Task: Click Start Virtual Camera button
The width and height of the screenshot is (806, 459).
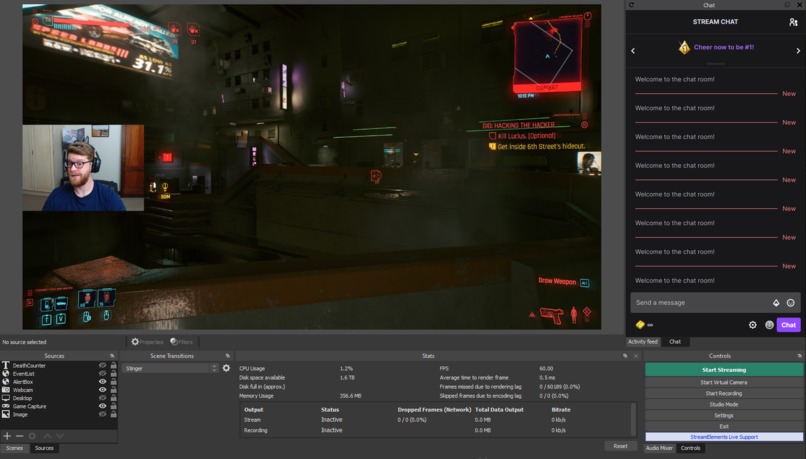Action: (724, 382)
